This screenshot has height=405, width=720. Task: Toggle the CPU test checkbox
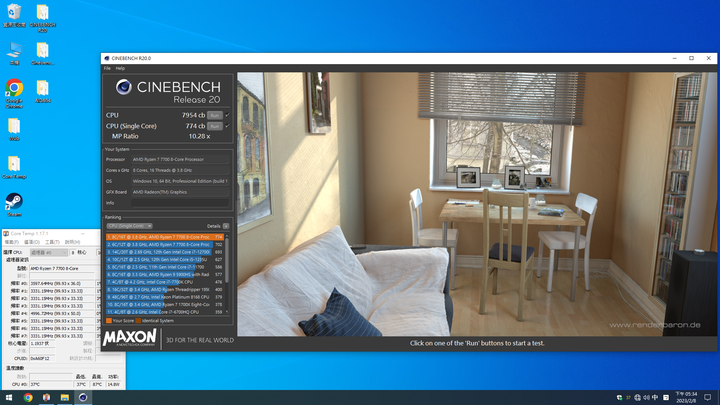click(x=227, y=115)
